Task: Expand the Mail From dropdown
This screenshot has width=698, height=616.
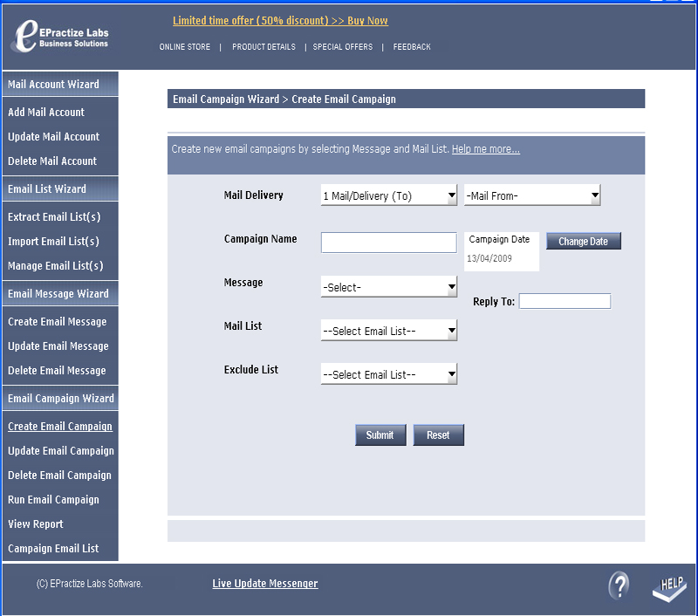Action: [x=532, y=195]
